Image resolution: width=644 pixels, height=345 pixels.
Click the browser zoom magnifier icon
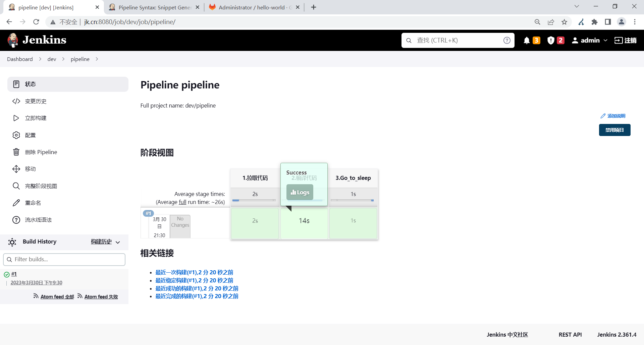(x=537, y=22)
